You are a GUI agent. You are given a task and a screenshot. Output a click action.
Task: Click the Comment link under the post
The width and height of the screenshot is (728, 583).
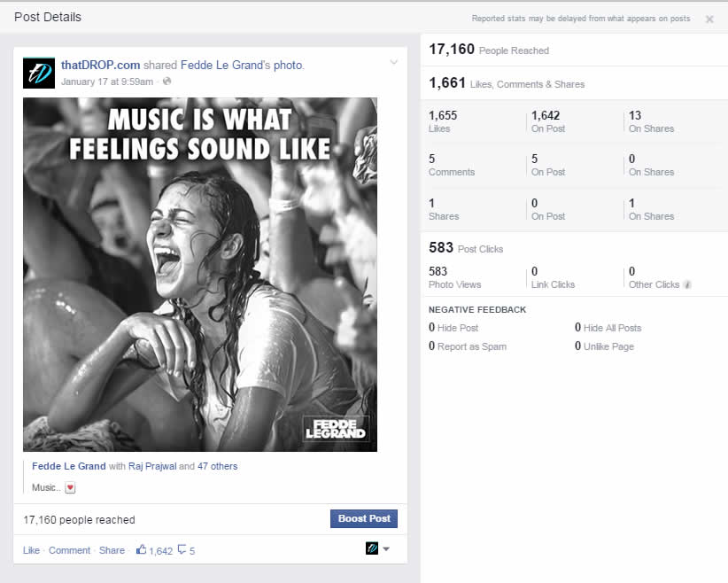70,550
